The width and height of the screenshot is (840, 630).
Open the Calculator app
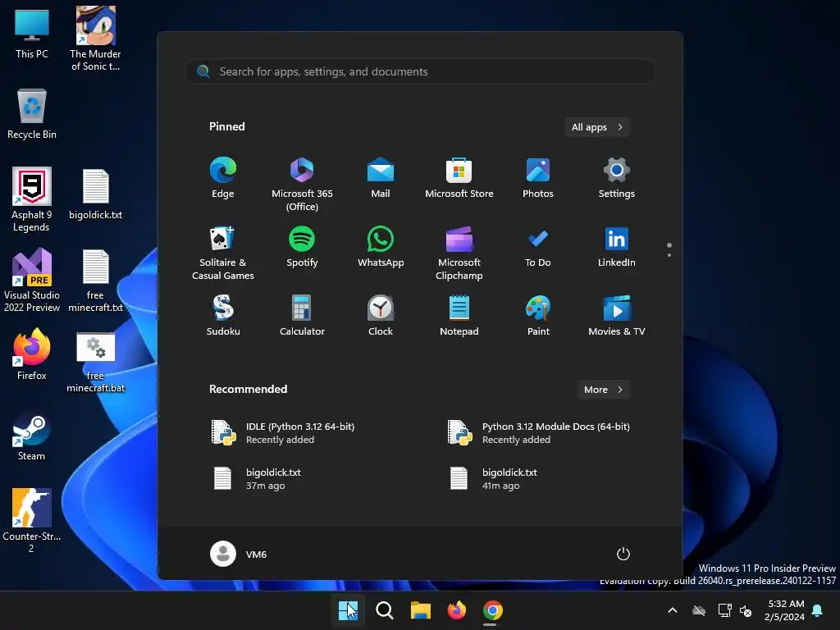pyautogui.click(x=302, y=316)
